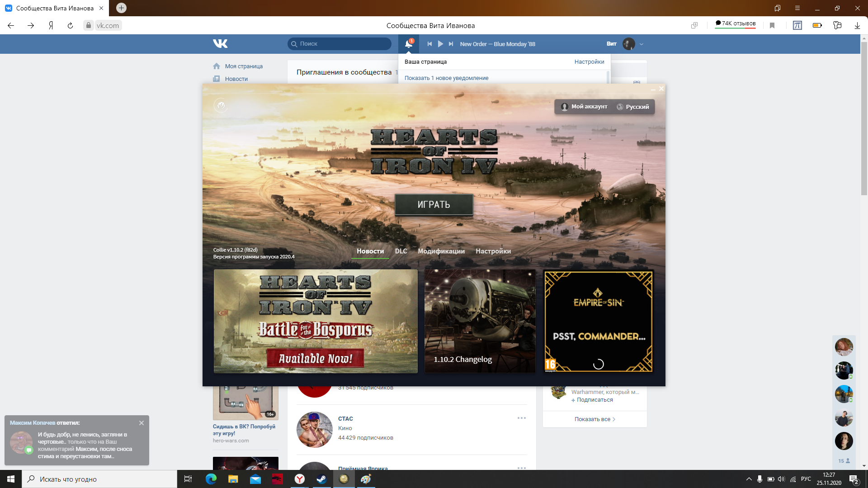The image size is (868, 488).
Task: Open Мой аккаунт in the launcher
Action: [x=584, y=107]
